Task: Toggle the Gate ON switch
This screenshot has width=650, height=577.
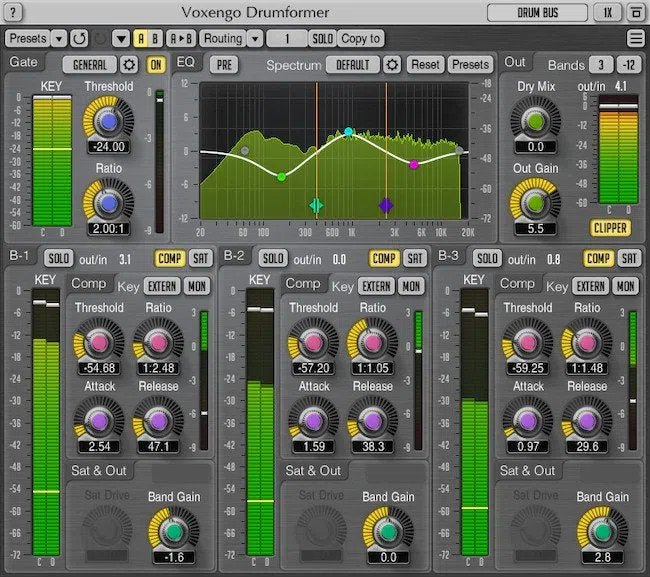Action: point(156,65)
